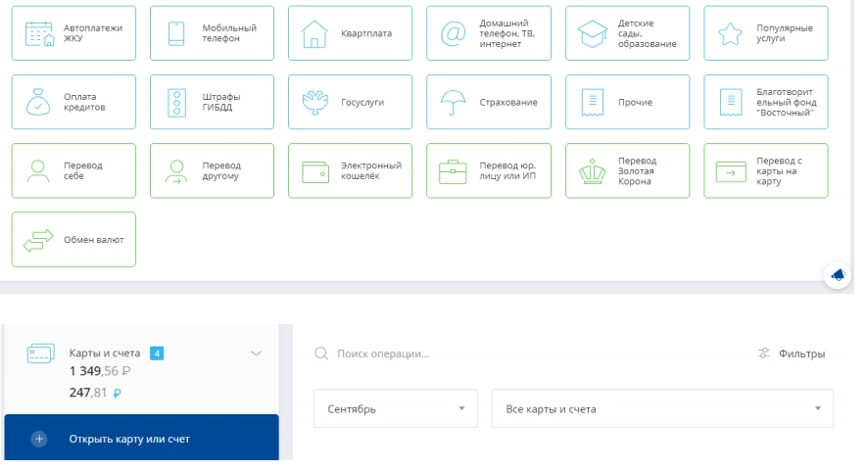Open Мобильный телефон payment tile icon
Viewport: 868px width, 471px height.
(177, 33)
